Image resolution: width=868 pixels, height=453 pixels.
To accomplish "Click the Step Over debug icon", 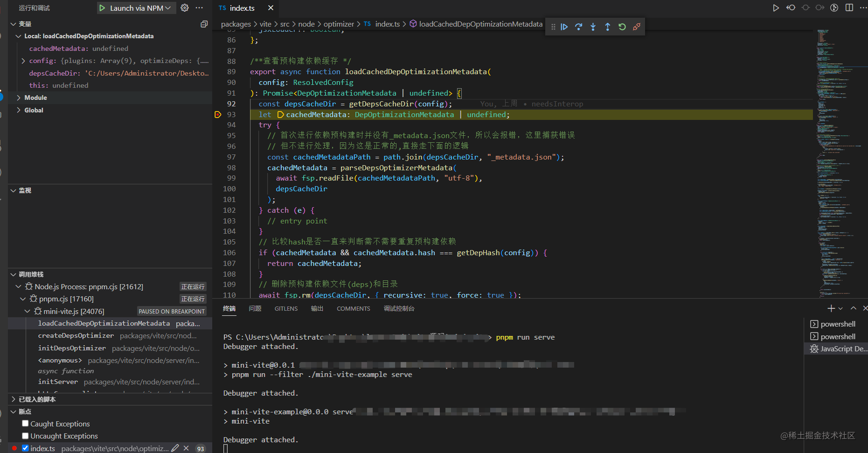I will pyautogui.click(x=578, y=27).
